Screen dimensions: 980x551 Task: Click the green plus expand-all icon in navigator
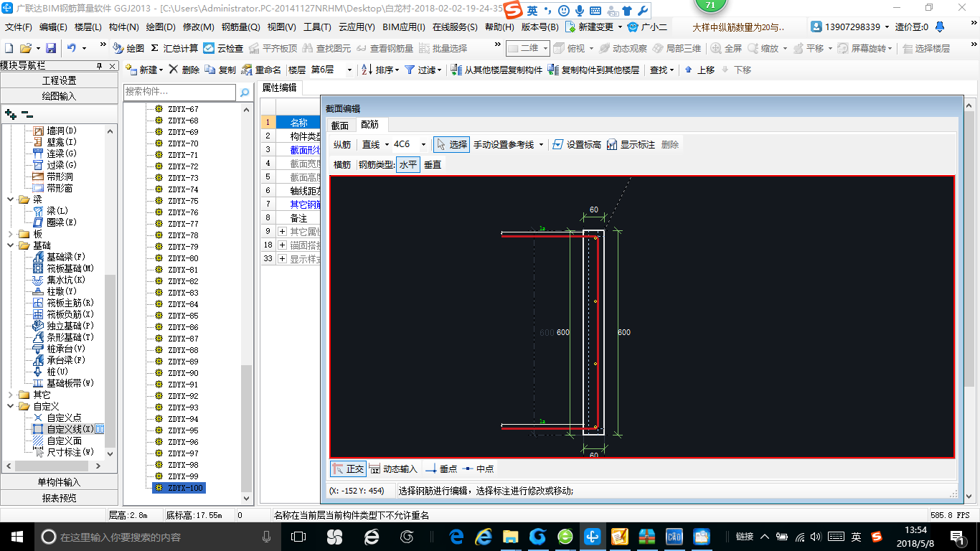10,114
